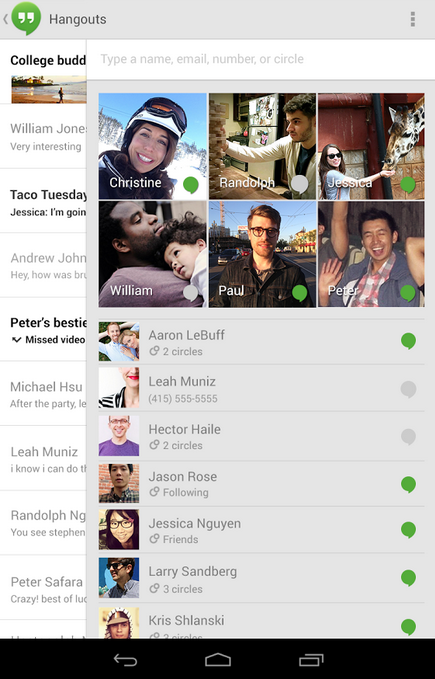
Task: Tap Leah Muniz's gray status bubble
Action: click(x=408, y=389)
